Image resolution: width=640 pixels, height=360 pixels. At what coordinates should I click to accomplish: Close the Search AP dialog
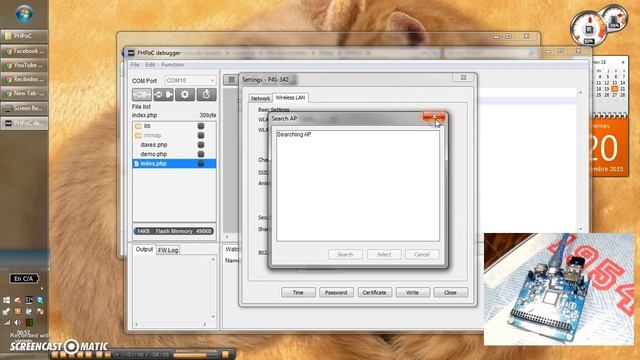coord(434,117)
